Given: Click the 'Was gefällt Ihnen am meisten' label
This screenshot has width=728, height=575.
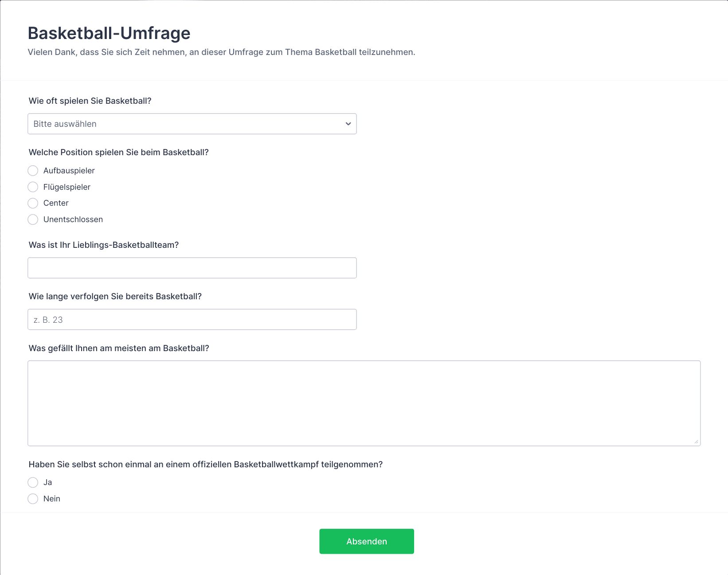Looking at the screenshot, I should tap(119, 348).
